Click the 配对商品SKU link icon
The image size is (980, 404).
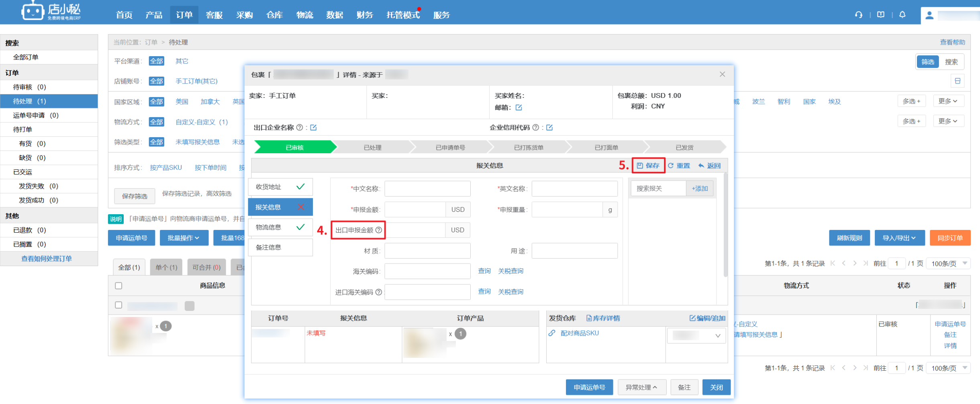pos(552,333)
